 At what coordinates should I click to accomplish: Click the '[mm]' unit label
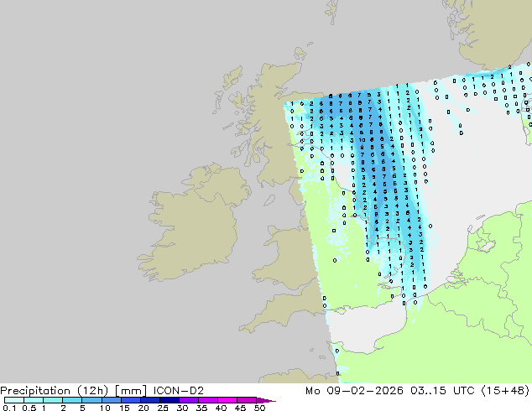131,391
